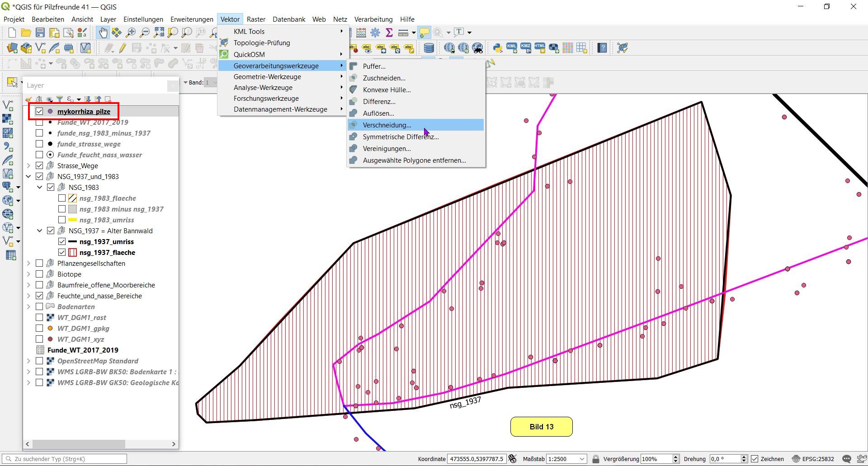This screenshot has width=868, height=466.
Task: Toggle the Map Tips speech bubble icon
Action: tap(424, 32)
